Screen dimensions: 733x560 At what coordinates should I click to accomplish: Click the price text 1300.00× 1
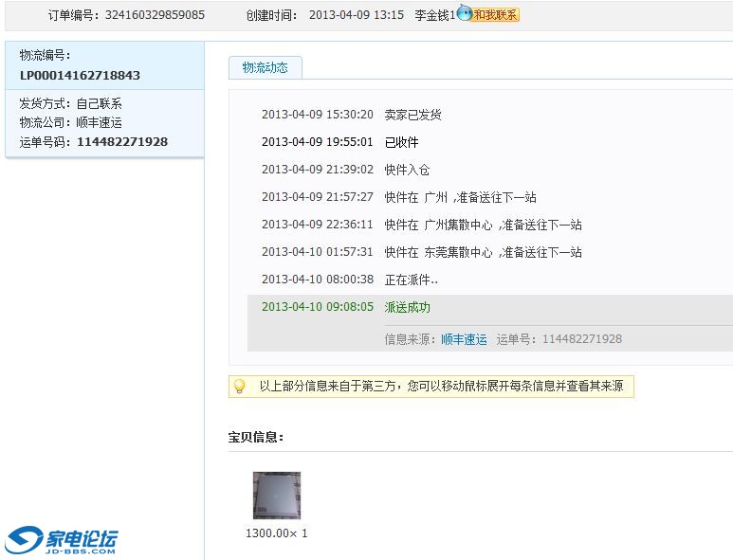276,533
